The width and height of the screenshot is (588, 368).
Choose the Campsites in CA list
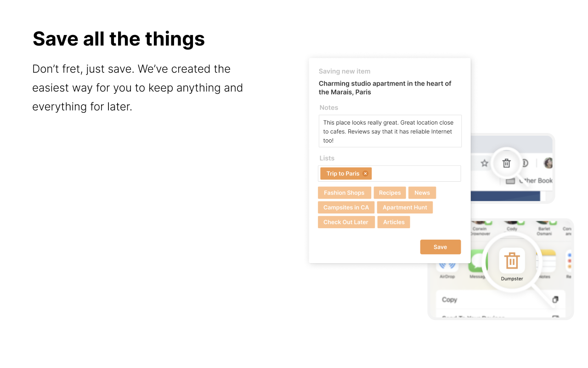pyautogui.click(x=346, y=207)
